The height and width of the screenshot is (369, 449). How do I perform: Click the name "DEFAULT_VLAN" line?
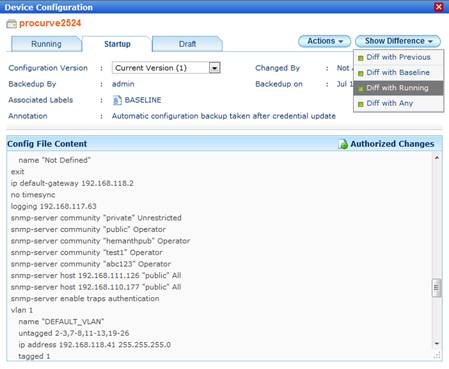pos(61,322)
